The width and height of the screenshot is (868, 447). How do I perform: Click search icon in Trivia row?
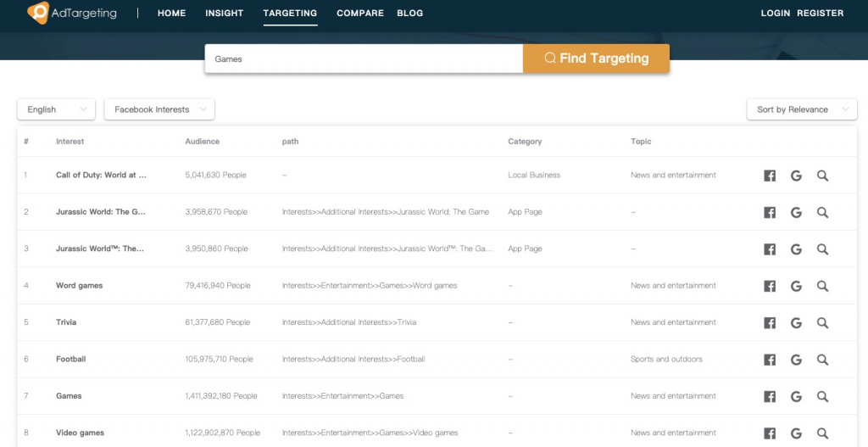click(x=822, y=323)
